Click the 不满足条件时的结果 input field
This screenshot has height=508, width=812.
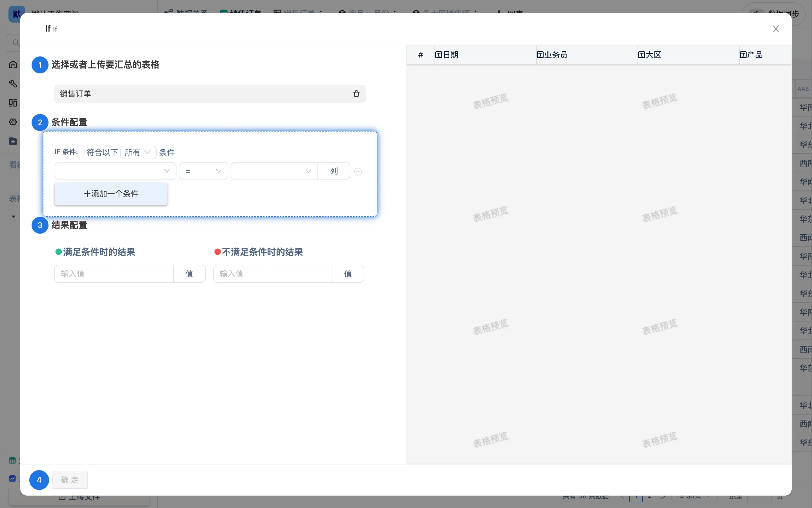[272, 274]
